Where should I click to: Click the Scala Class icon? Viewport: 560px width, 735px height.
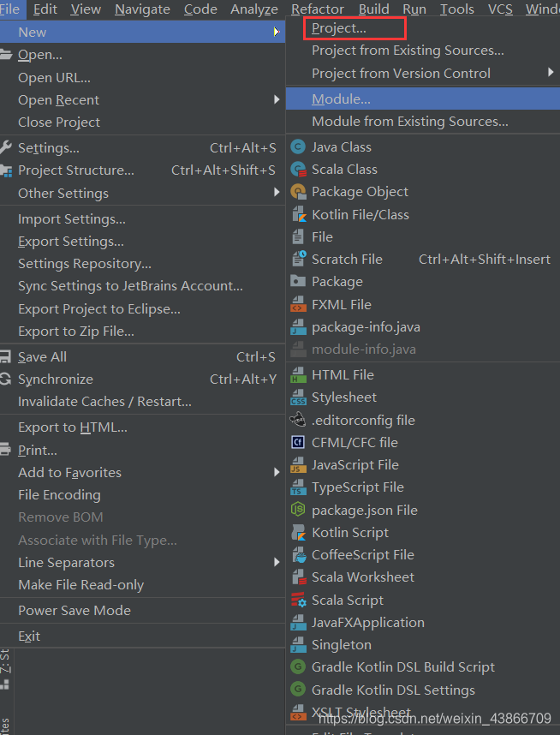(x=298, y=170)
